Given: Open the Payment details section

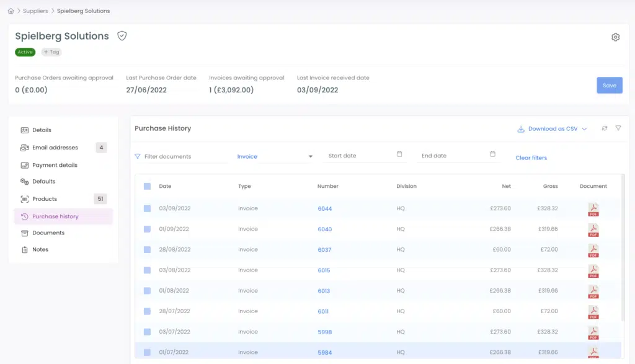Looking at the screenshot, I should pos(63,165).
